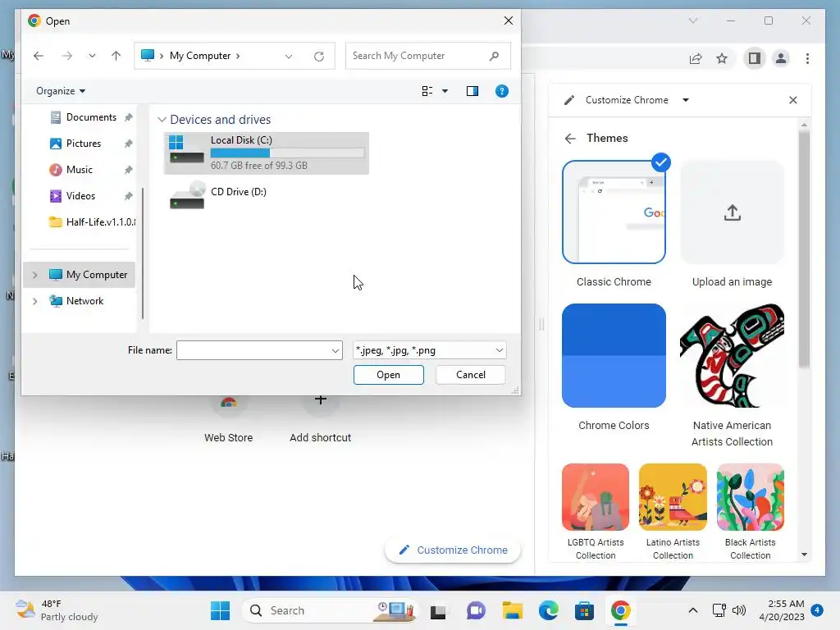Bookmark this tab star icon
Screen dimensions: 840x630
click(x=722, y=58)
